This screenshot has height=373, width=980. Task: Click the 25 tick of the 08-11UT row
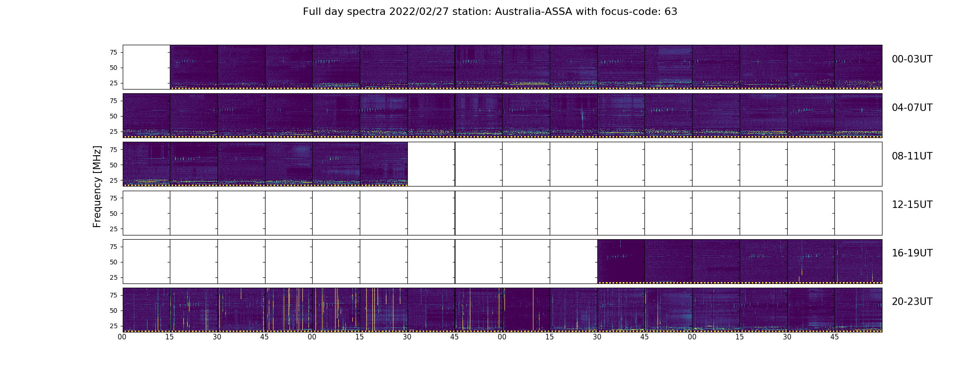tap(113, 180)
